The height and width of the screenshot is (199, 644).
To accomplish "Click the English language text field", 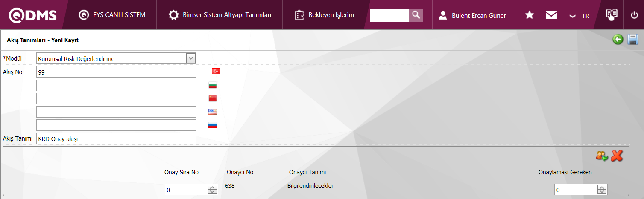I will click(x=116, y=112).
